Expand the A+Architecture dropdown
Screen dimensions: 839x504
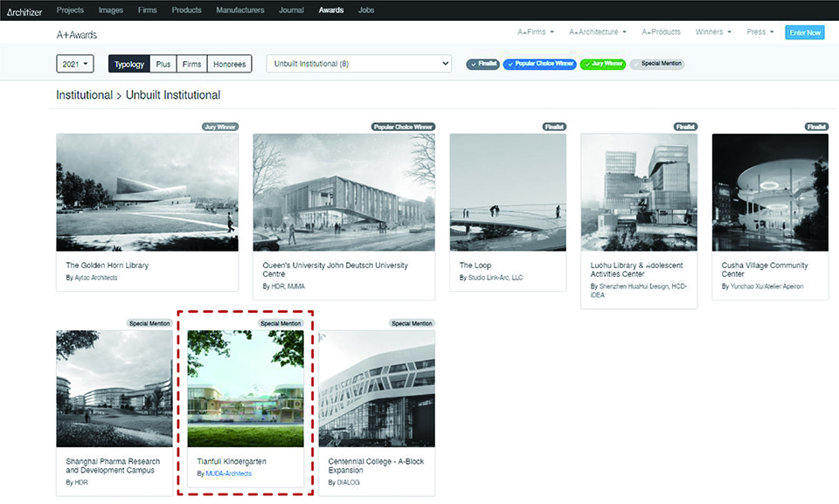click(597, 32)
